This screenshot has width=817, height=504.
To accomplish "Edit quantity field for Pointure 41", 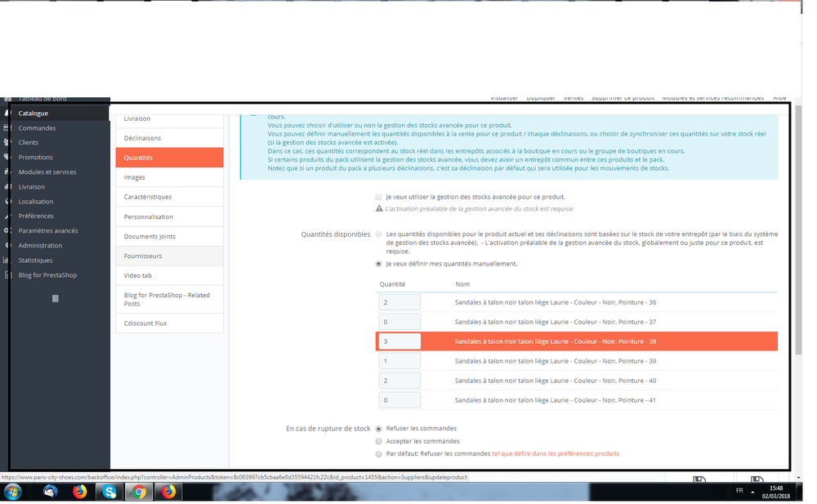I will 400,400.
